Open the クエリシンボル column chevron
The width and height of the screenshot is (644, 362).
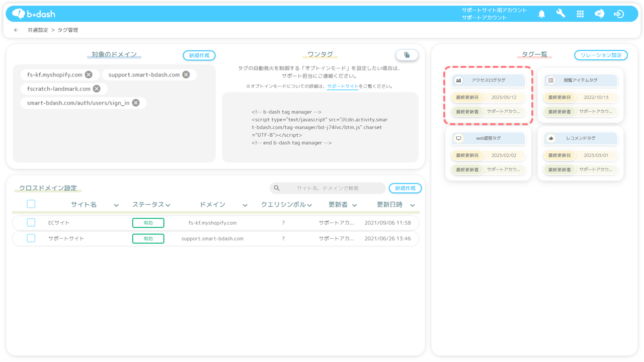[x=309, y=205]
